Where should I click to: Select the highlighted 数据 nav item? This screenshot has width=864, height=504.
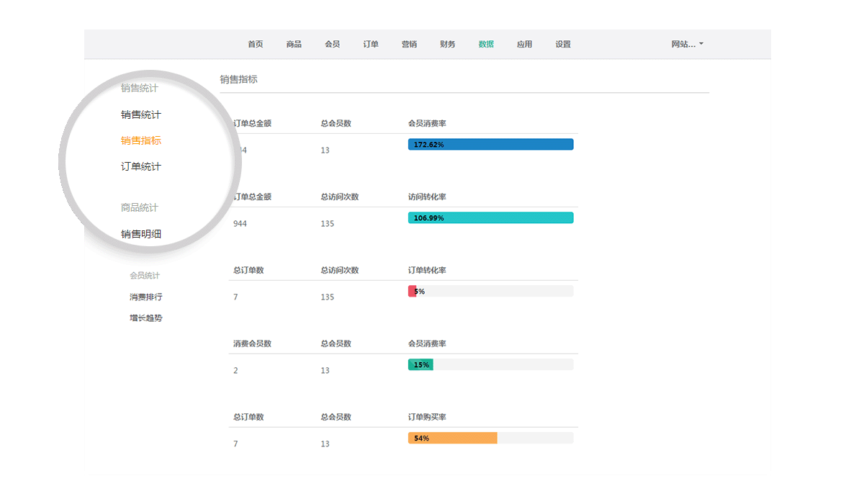[486, 45]
